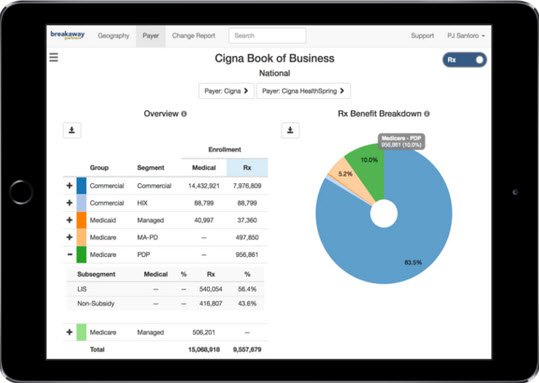Toggle the Rx switch

(464, 60)
